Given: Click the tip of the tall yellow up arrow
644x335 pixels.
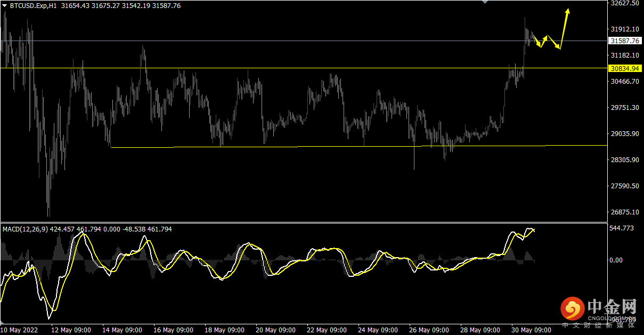Looking at the screenshot, I should (568, 10).
